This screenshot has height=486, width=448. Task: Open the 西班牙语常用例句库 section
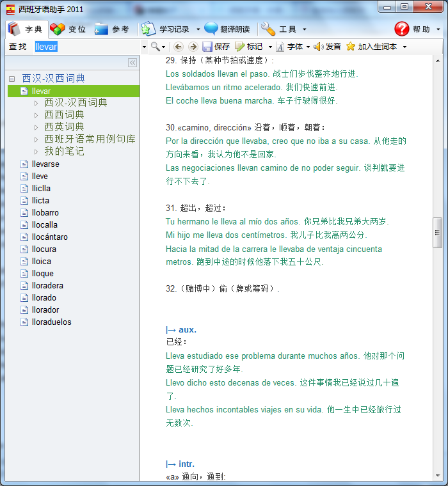tap(90, 139)
